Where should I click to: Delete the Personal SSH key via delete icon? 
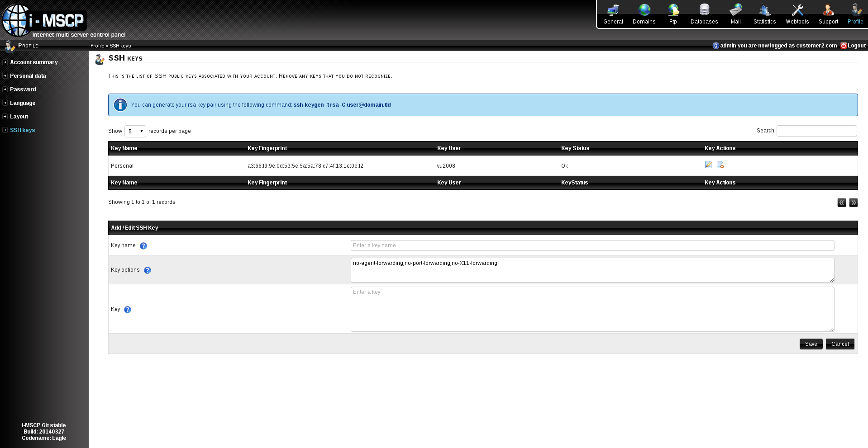720,165
